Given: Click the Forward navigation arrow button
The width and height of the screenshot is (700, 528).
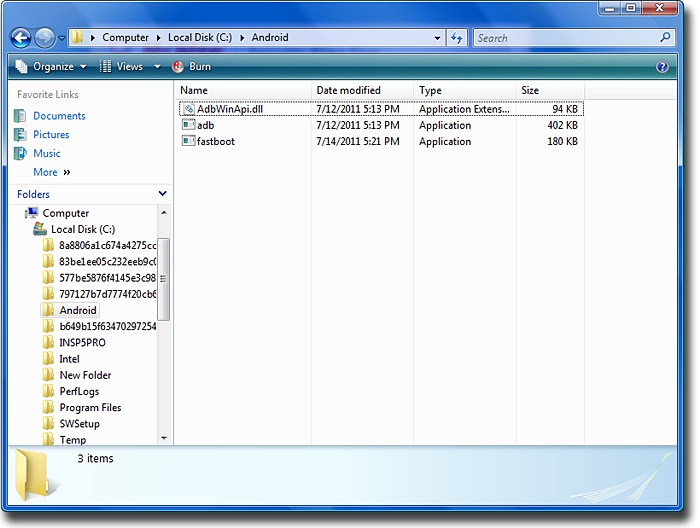Looking at the screenshot, I should 45,38.
